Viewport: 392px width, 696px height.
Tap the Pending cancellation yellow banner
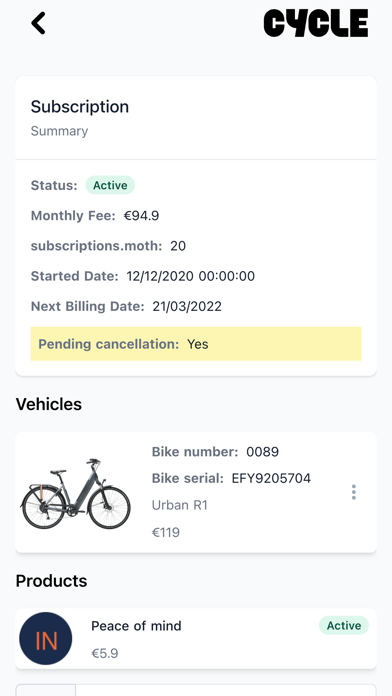pos(196,344)
